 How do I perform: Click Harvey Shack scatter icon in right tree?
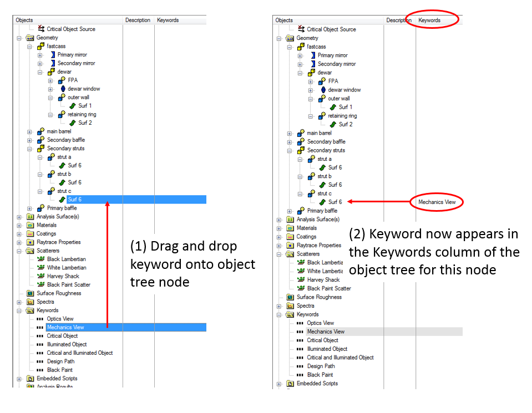click(x=301, y=280)
